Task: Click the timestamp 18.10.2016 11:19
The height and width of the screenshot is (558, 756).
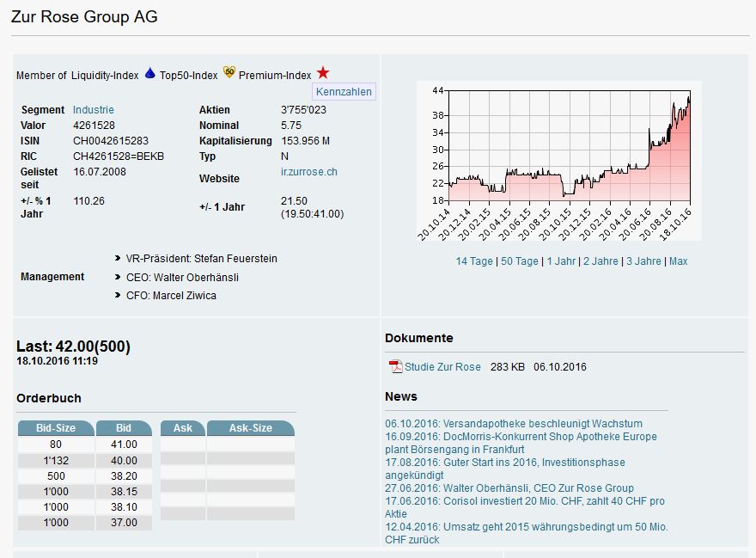Action: [x=57, y=361]
